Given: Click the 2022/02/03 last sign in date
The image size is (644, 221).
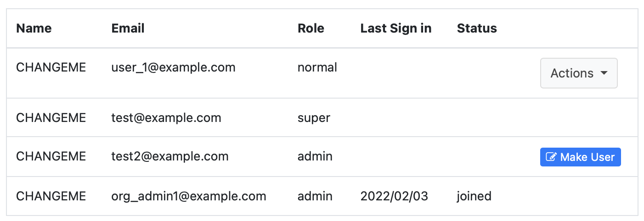Looking at the screenshot, I should (x=394, y=196).
